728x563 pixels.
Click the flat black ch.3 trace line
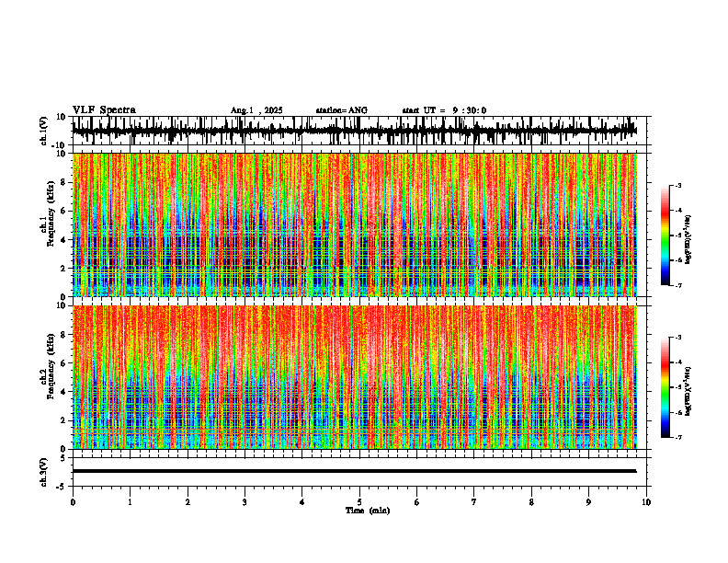(354, 471)
